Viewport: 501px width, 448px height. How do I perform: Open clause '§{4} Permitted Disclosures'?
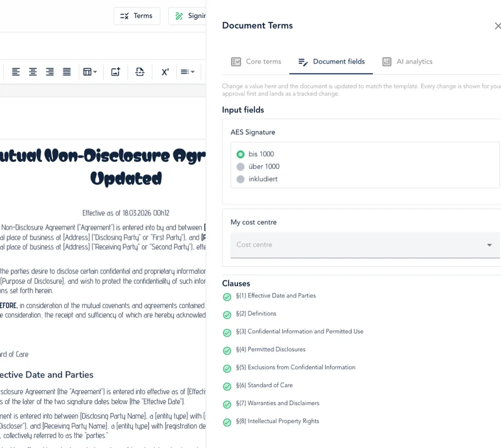click(271, 349)
